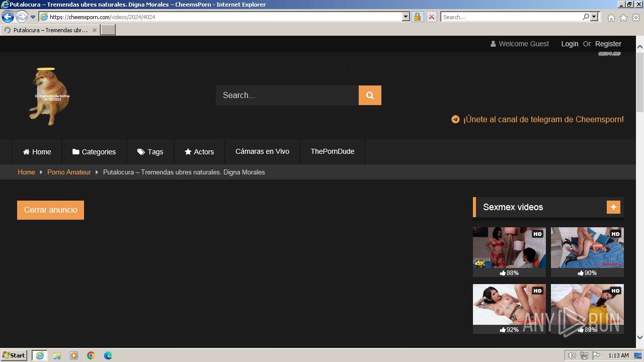Click the browser Forward arrow button
Screen dimensions: 644x362
coord(22,17)
